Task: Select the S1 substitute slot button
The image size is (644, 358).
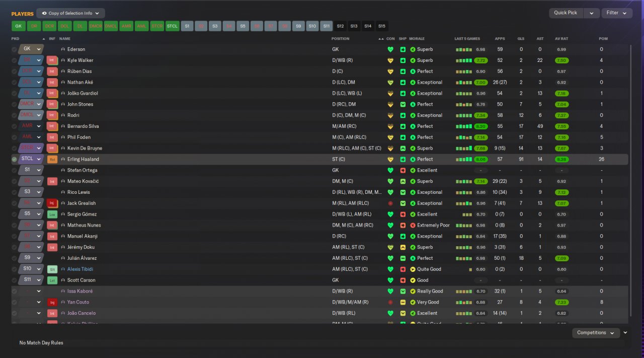Action: pos(187,26)
